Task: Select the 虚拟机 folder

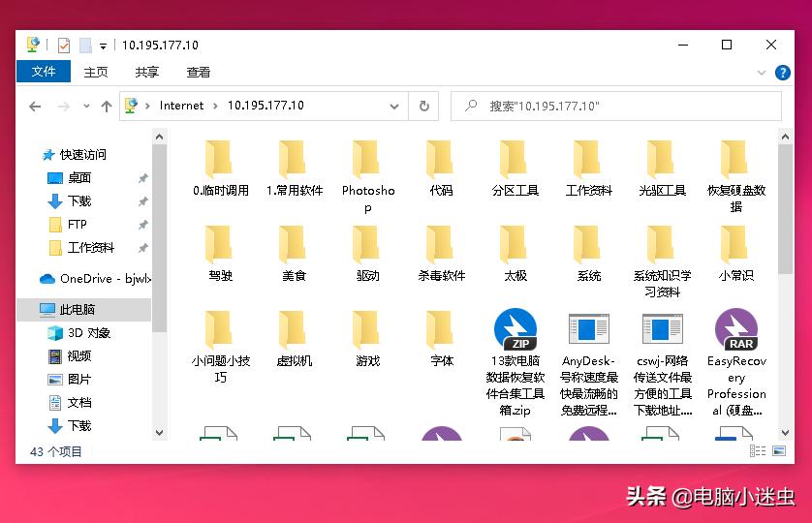Action: (295, 339)
